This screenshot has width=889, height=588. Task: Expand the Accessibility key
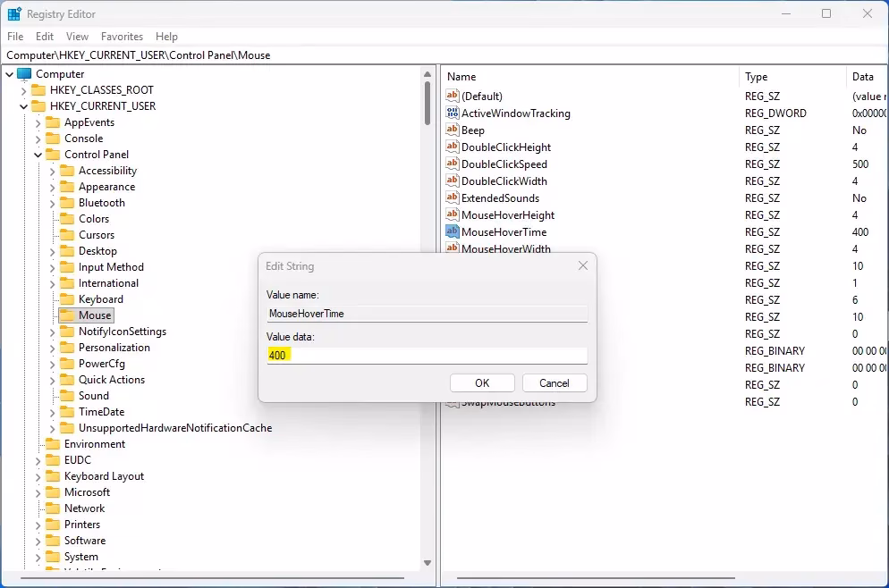(x=53, y=171)
